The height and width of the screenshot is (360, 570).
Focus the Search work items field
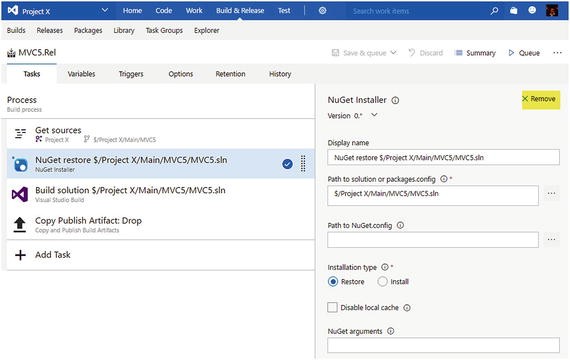click(x=414, y=11)
